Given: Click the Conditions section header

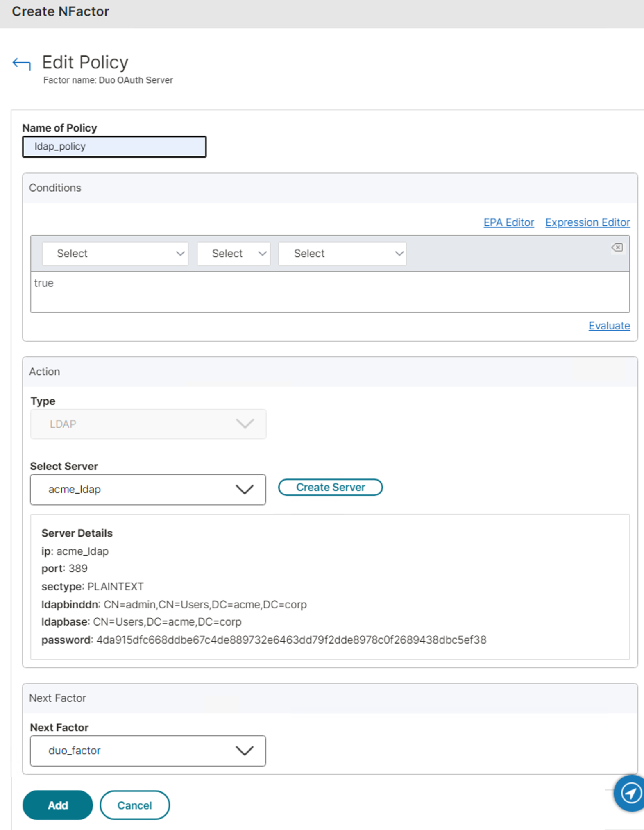Looking at the screenshot, I should 55,188.
